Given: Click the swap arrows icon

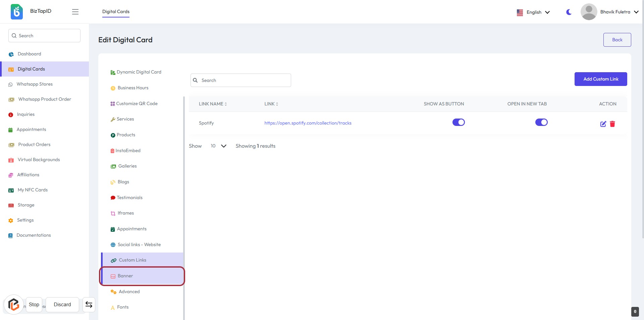Looking at the screenshot, I should tap(89, 305).
